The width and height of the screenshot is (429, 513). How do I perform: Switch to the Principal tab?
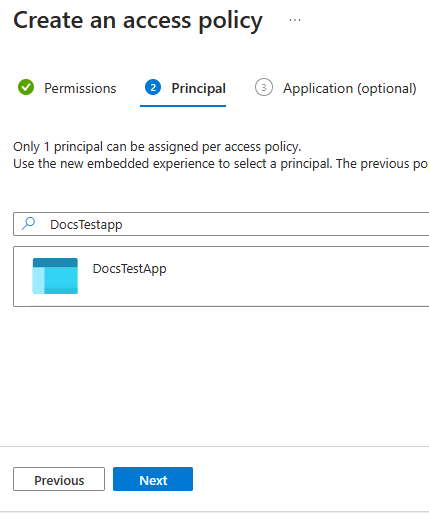pos(183,88)
